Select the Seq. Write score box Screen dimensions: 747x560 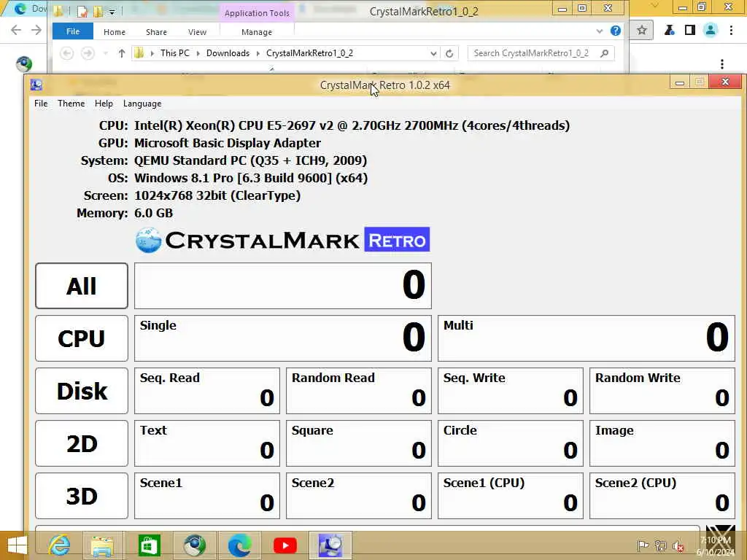pos(510,391)
